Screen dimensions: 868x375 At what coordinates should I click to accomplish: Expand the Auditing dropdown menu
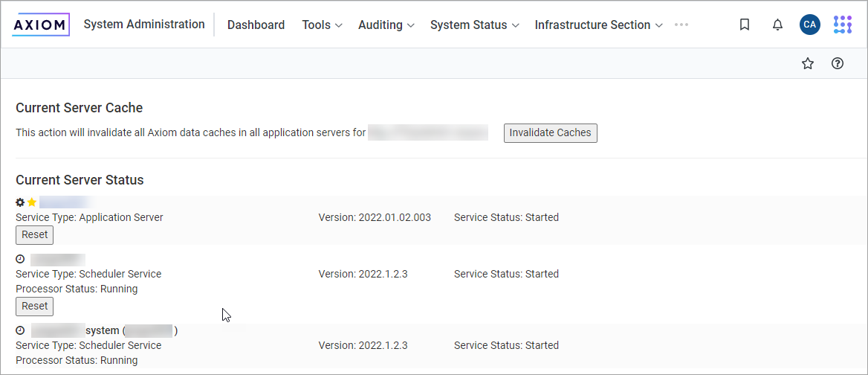point(386,25)
